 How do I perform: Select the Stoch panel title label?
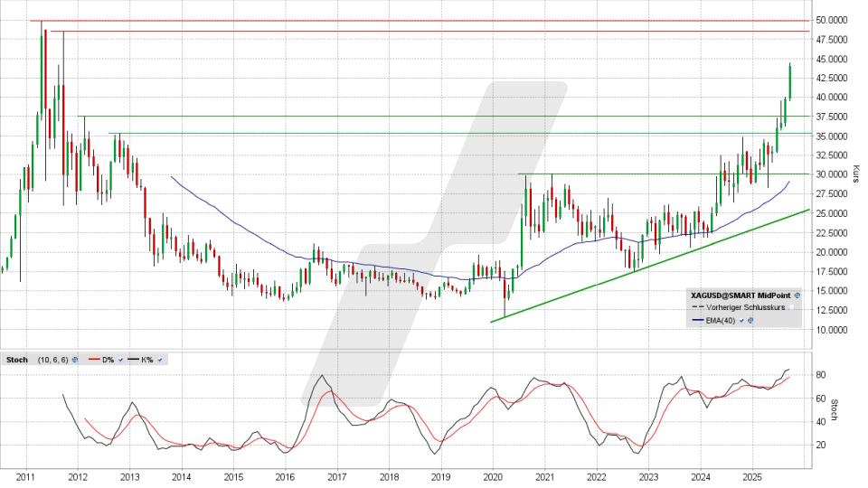(15, 360)
